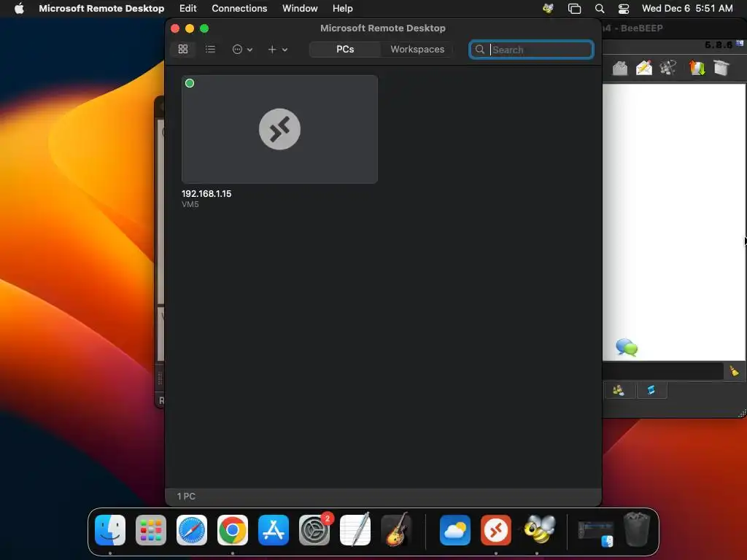The width and height of the screenshot is (747, 560).
Task: Select the 192.168.1.15 label
Action: (x=206, y=194)
